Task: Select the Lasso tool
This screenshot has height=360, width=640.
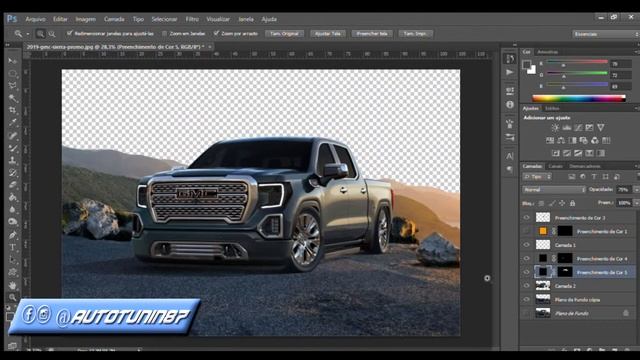Action: [13, 86]
